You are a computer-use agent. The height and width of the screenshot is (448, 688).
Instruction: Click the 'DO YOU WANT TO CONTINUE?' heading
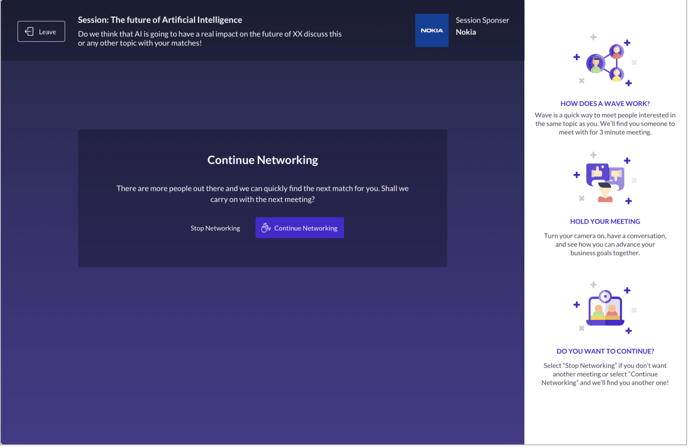[605, 351]
